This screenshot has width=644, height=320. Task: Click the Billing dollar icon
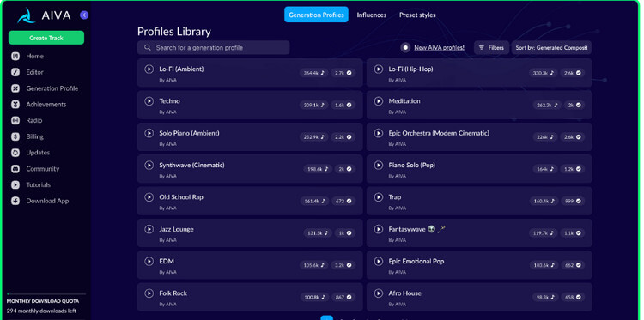tap(15, 136)
